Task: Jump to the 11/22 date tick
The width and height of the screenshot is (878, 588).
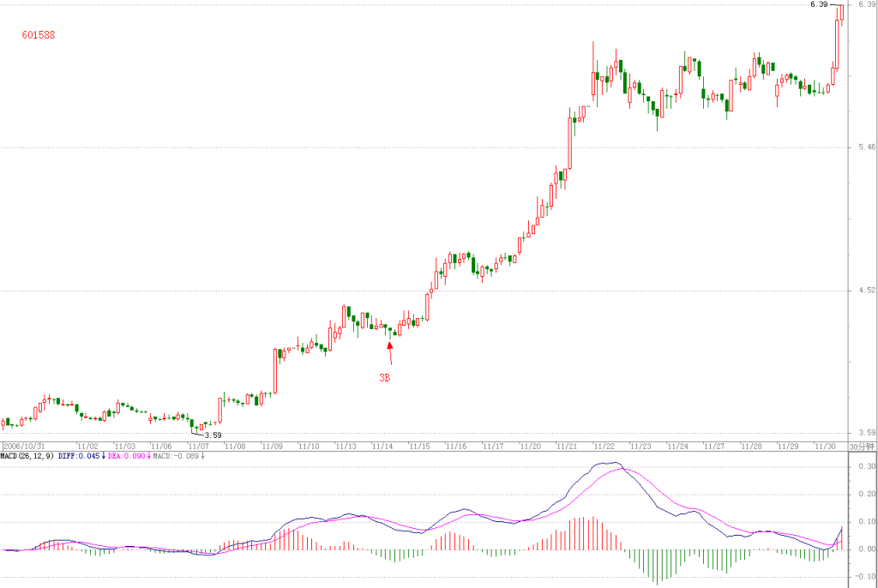Action: point(604,447)
